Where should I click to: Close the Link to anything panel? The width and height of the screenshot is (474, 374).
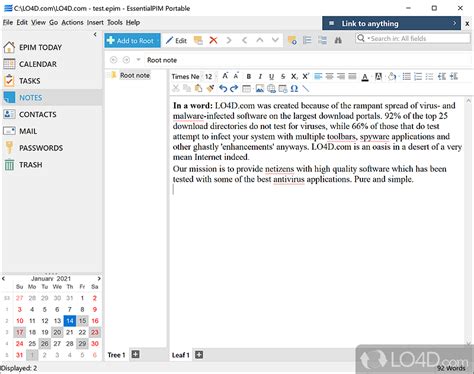[467, 23]
